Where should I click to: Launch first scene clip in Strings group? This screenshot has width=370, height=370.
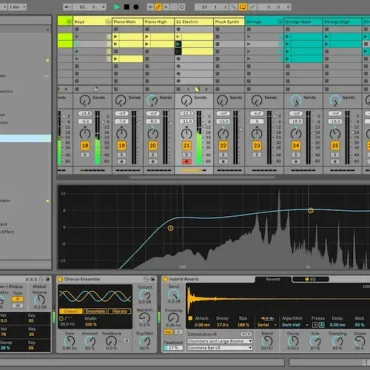point(249,37)
